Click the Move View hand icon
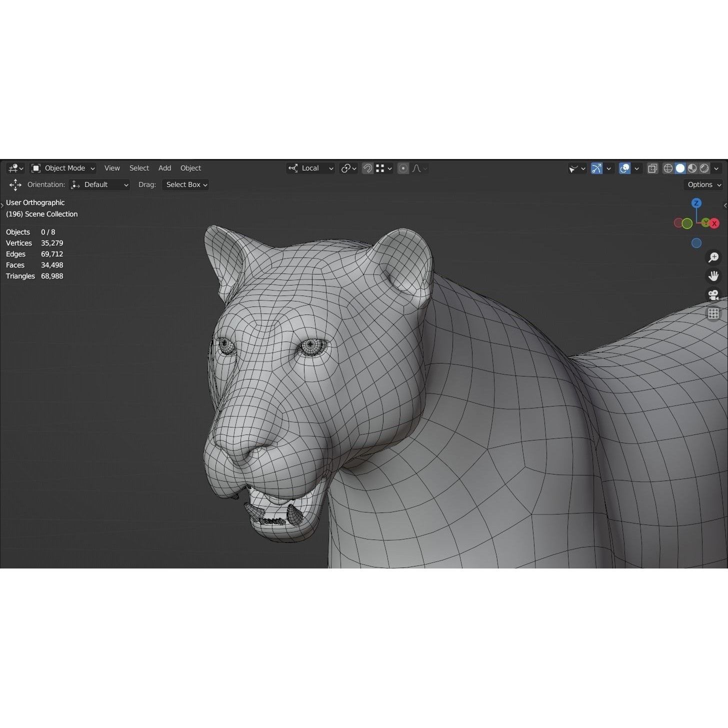The image size is (728, 728). click(x=713, y=275)
